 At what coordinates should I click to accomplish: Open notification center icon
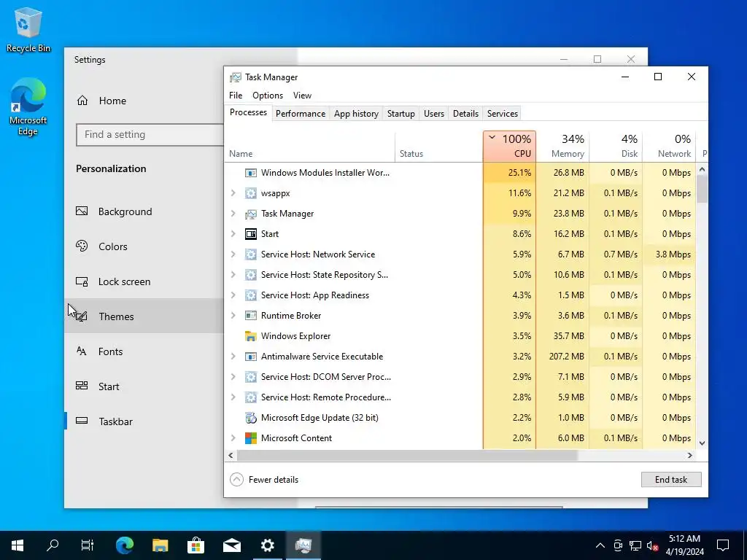point(723,545)
